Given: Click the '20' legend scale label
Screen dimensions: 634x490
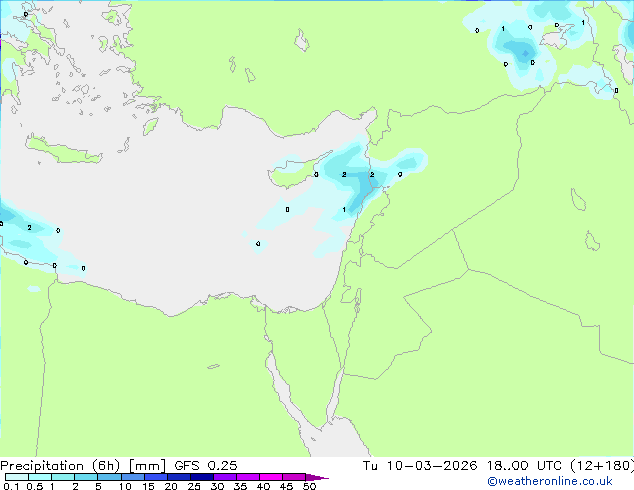Looking at the screenshot, I should tap(171, 486).
